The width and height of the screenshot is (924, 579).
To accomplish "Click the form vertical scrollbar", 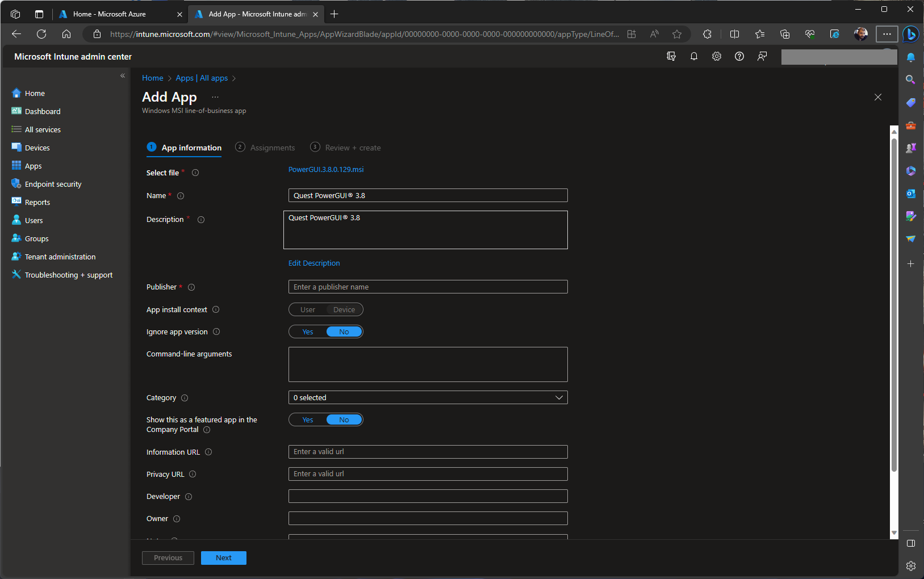I will coord(894,305).
